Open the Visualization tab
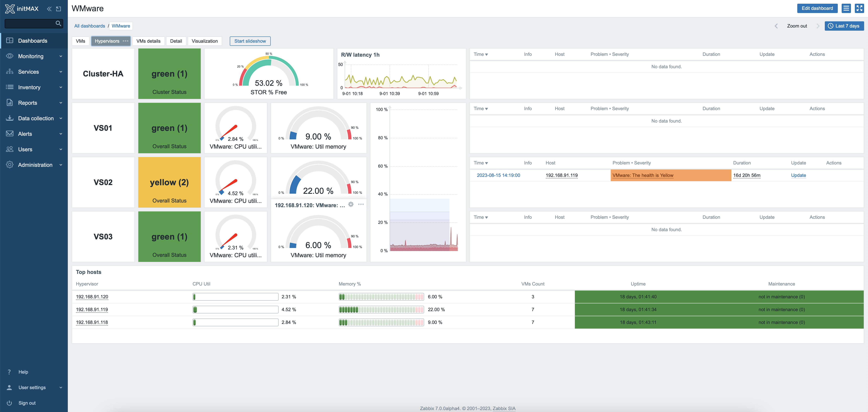The image size is (868, 412). [205, 41]
